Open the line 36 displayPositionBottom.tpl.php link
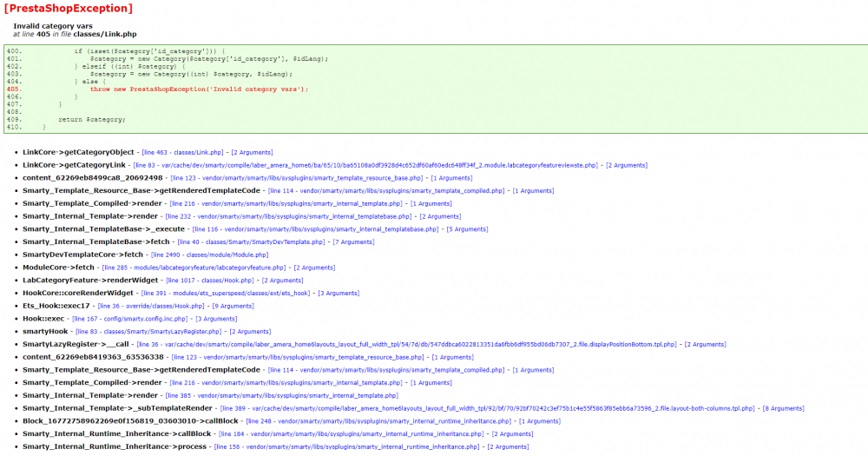Viewport: 868px width, 456px height. click(407, 345)
